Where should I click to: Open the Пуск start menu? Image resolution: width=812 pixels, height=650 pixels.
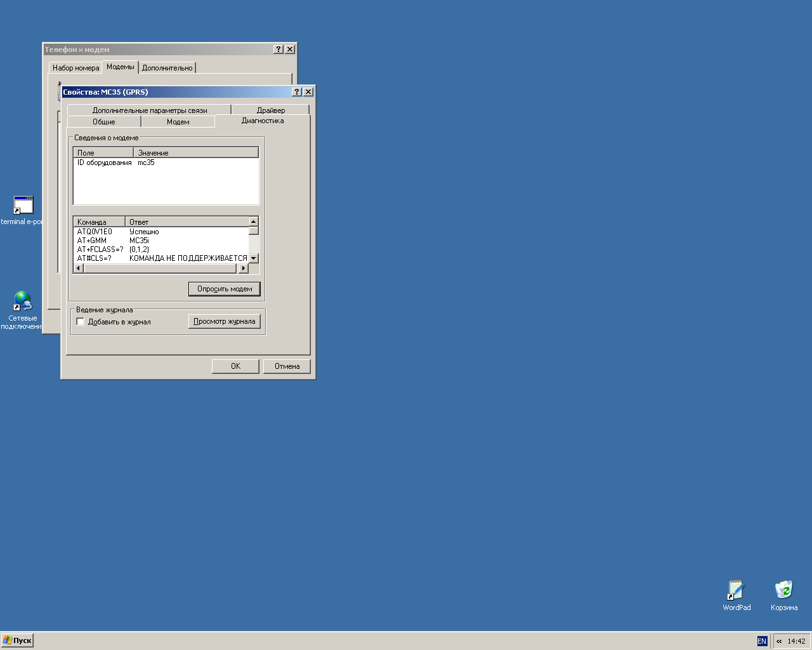17,640
